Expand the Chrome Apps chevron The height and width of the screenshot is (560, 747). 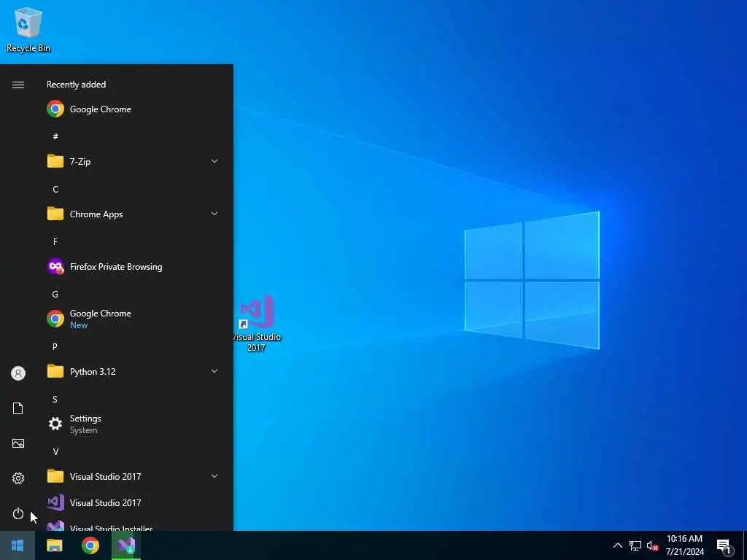pos(214,214)
